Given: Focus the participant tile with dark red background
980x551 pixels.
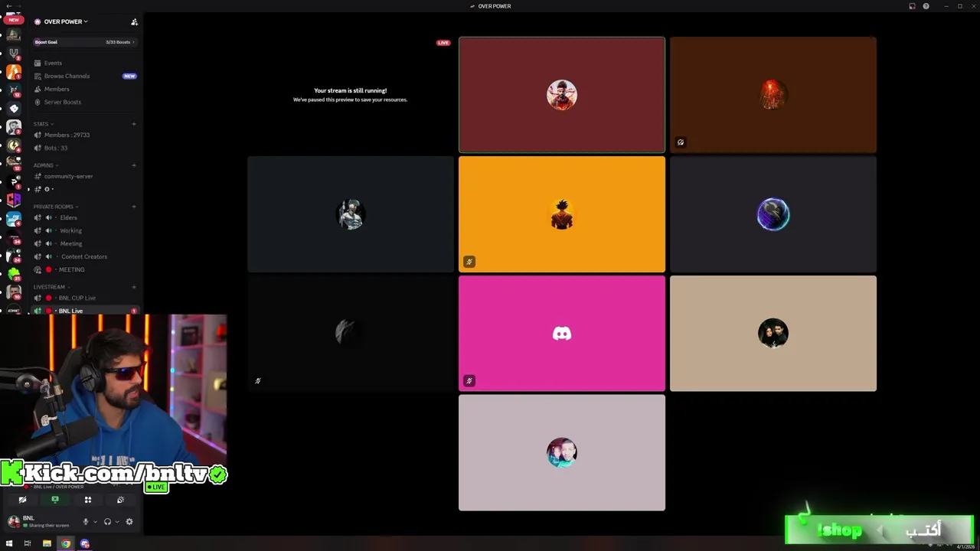Looking at the screenshot, I should 562,95.
